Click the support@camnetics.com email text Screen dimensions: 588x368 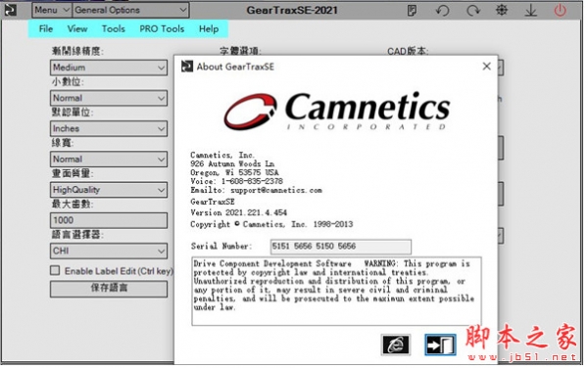pos(276,190)
